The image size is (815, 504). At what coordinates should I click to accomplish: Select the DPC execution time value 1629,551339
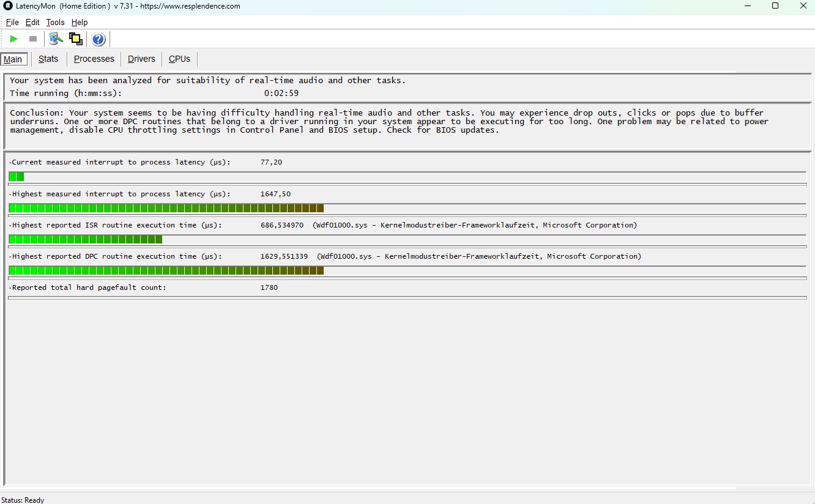coord(284,256)
